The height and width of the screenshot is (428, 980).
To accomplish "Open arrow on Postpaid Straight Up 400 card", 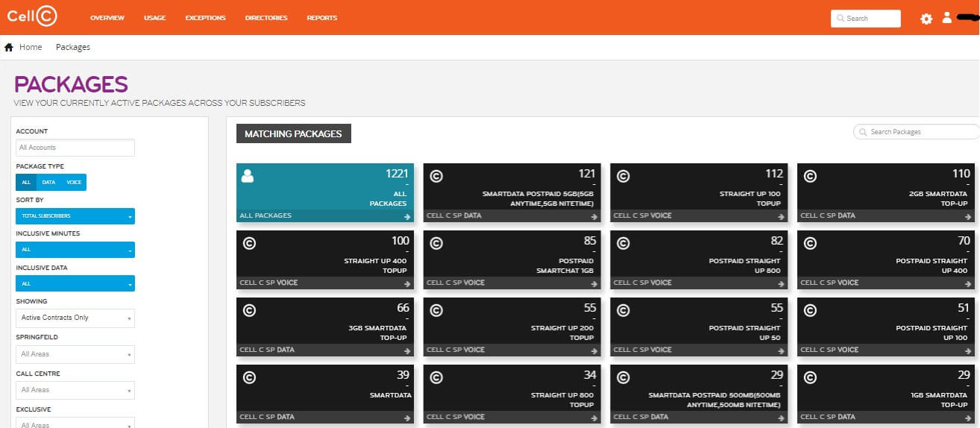I will point(968,283).
